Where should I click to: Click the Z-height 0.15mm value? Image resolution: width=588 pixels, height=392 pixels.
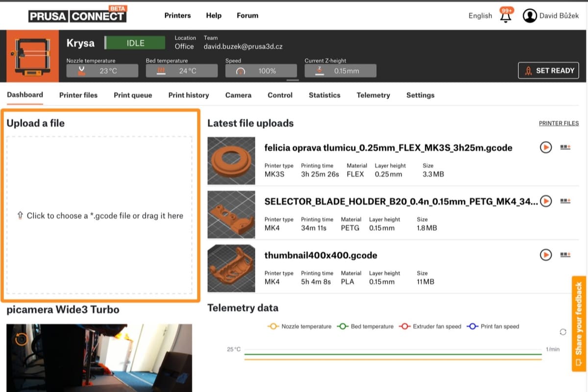click(x=346, y=71)
